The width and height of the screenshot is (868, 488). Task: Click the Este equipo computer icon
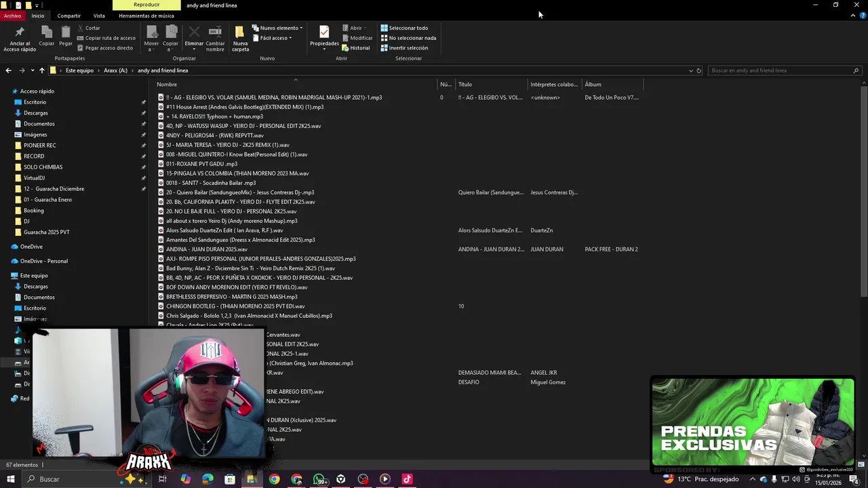pyautogui.click(x=15, y=275)
